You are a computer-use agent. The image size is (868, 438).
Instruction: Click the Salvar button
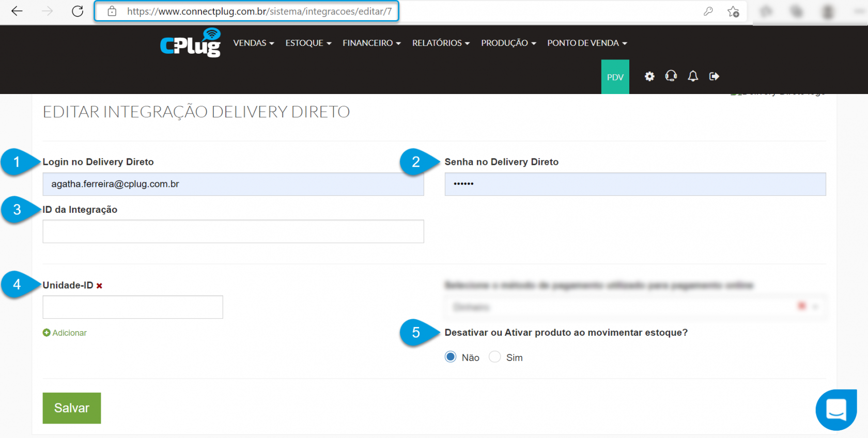pyautogui.click(x=72, y=408)
